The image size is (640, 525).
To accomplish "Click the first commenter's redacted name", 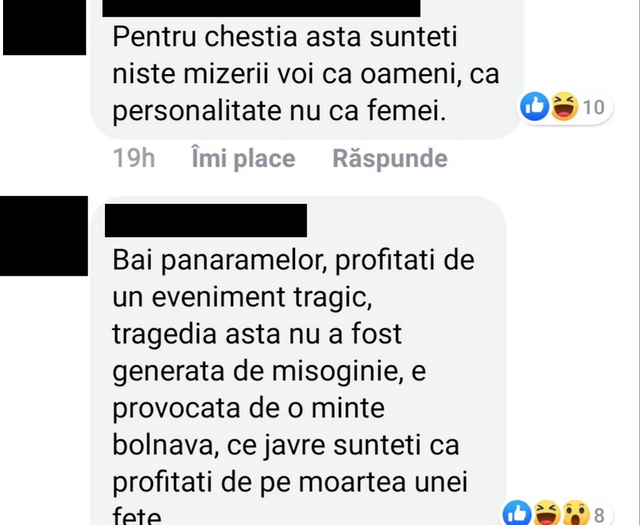I will pos(261,8).
